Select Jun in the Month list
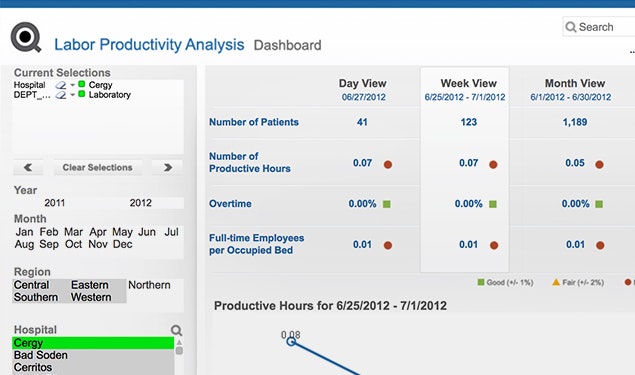Screen dimensions: 635x375 [147, 232]
